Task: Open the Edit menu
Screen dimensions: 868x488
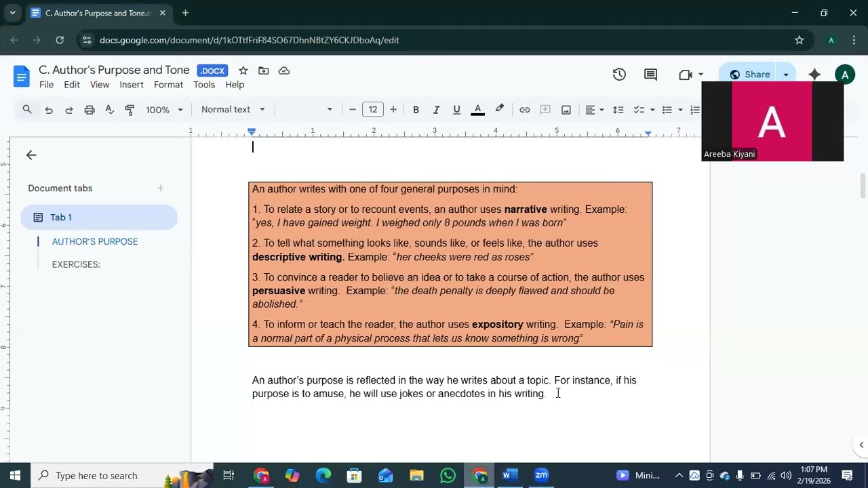Action: pos(72,85)
